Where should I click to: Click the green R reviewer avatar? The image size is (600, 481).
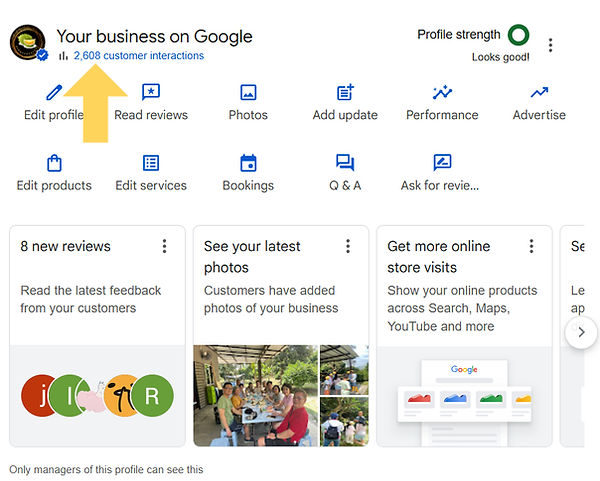(153, 396)
